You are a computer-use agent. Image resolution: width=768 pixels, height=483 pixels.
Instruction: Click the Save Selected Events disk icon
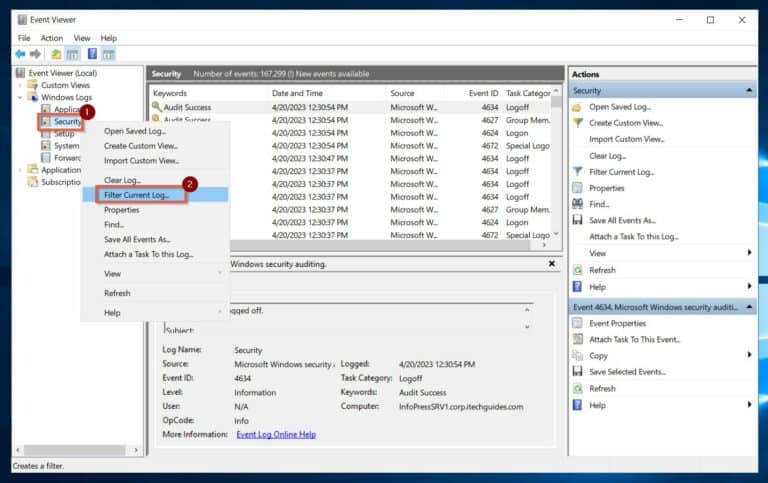pyautogui.click(x=577, y=372)
